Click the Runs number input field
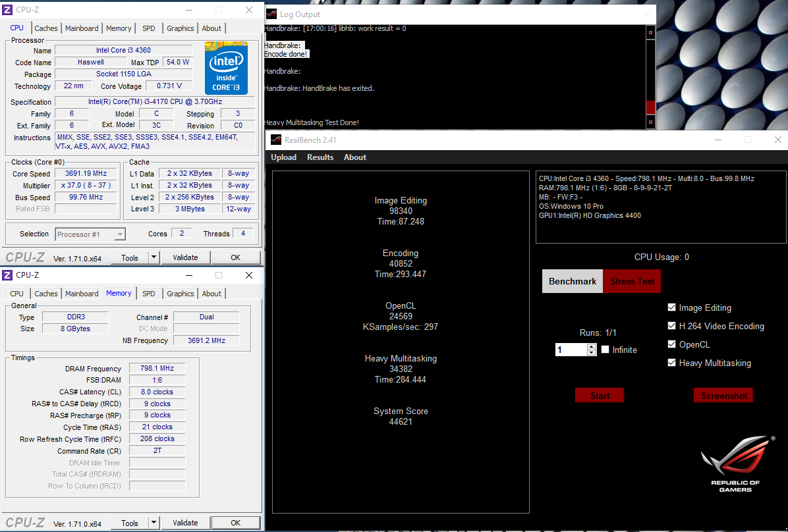The height and width of the screenshot is (532, 788). tap(571, 350)
